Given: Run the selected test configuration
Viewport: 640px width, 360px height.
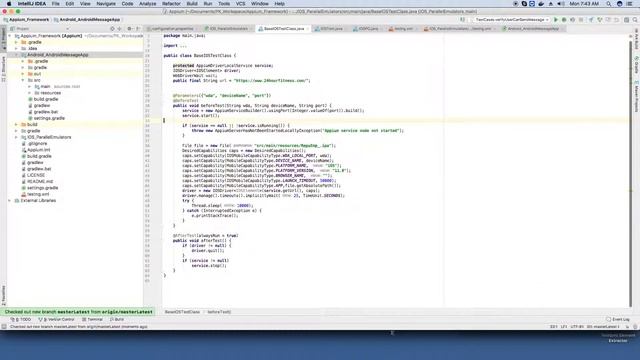Looking at the screenshot, I should click(x=556, y=20).
